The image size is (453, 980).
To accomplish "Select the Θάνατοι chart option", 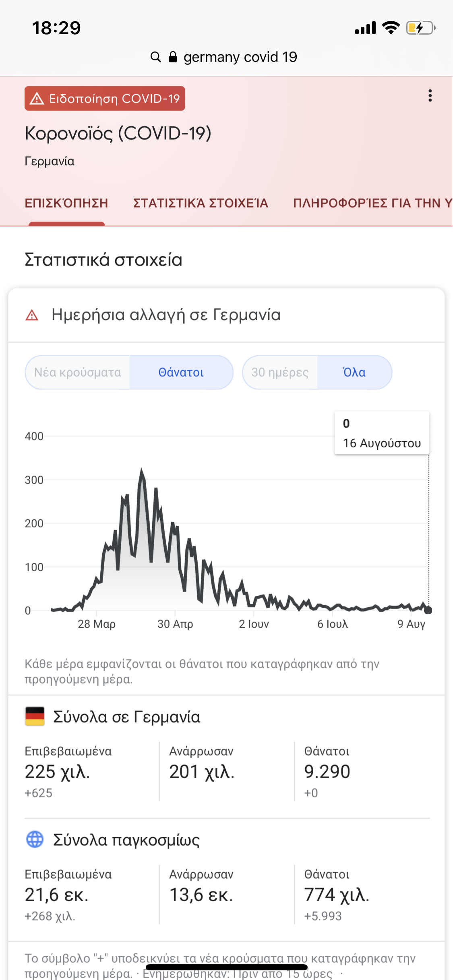I will point(181,373).
